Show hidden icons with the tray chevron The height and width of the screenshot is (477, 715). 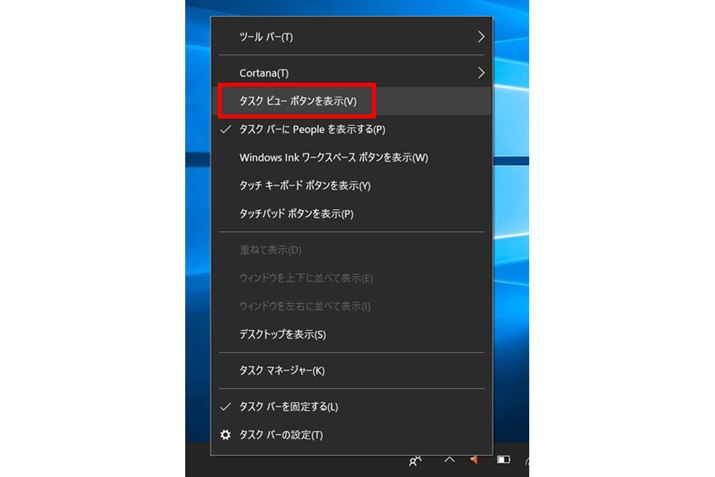450,460
